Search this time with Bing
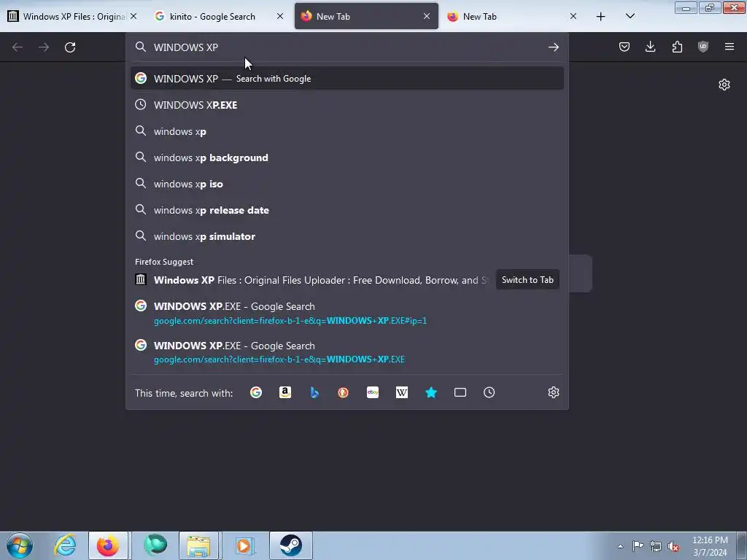Screen dimensions: 747x560 click(x=314, y=392)
